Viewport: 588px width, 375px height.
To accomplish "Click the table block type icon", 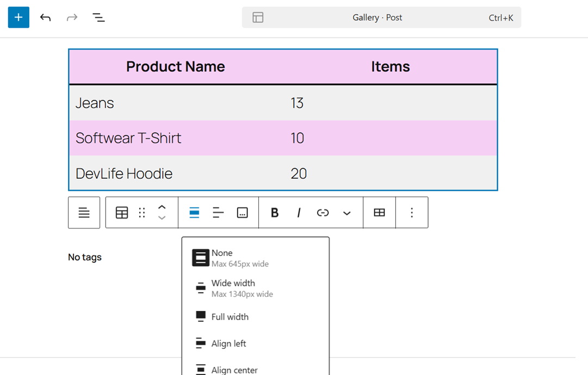I will click(x=122, y=212).
